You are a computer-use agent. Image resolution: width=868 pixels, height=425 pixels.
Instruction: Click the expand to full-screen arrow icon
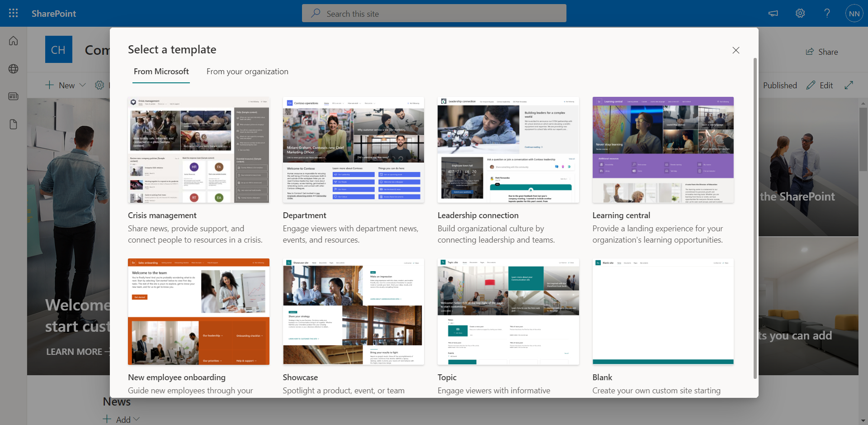849,85
